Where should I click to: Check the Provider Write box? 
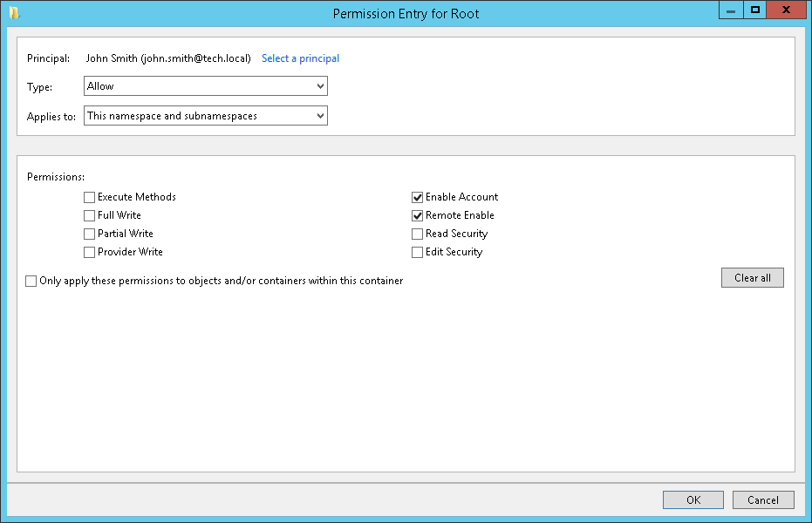coord(89,252)
